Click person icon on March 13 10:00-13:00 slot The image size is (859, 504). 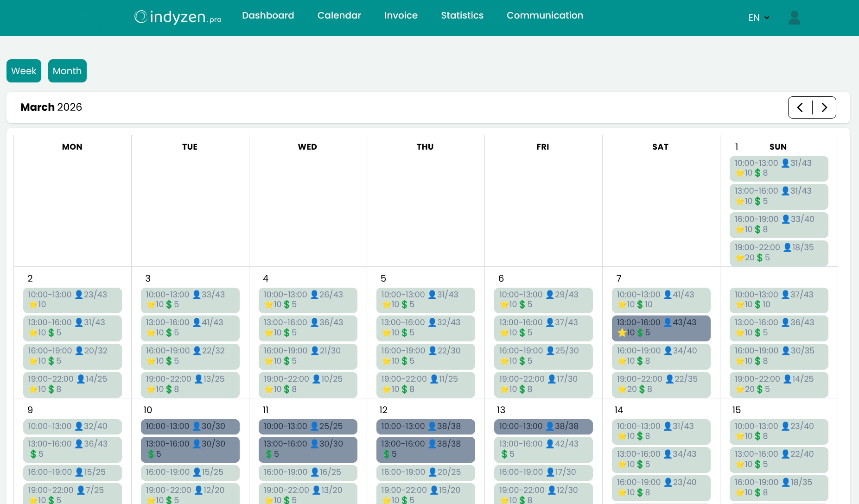[550, 426]
